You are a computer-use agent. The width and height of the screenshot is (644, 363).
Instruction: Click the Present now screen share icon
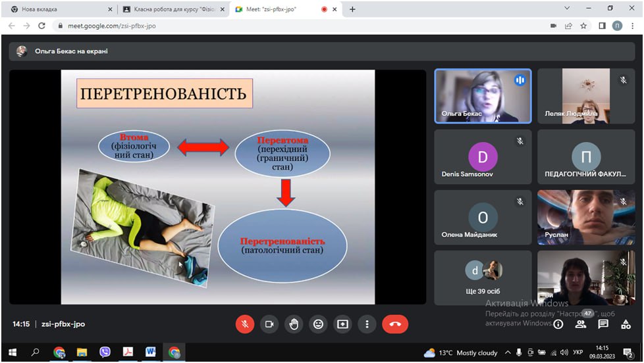coord(342,324)
